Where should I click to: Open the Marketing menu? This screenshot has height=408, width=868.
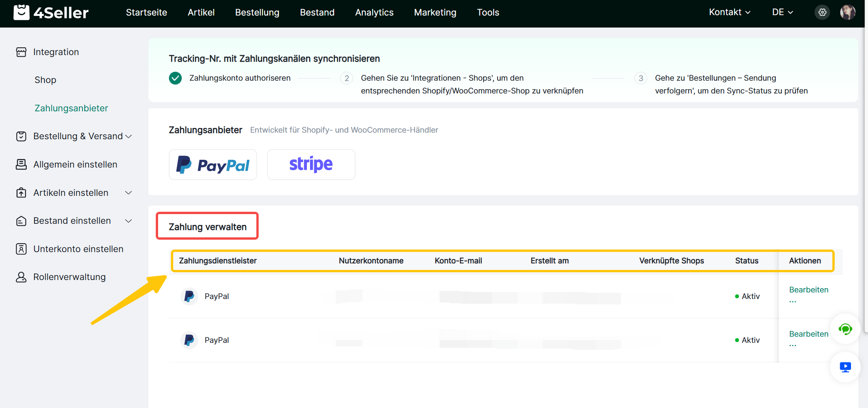(435, 12)
